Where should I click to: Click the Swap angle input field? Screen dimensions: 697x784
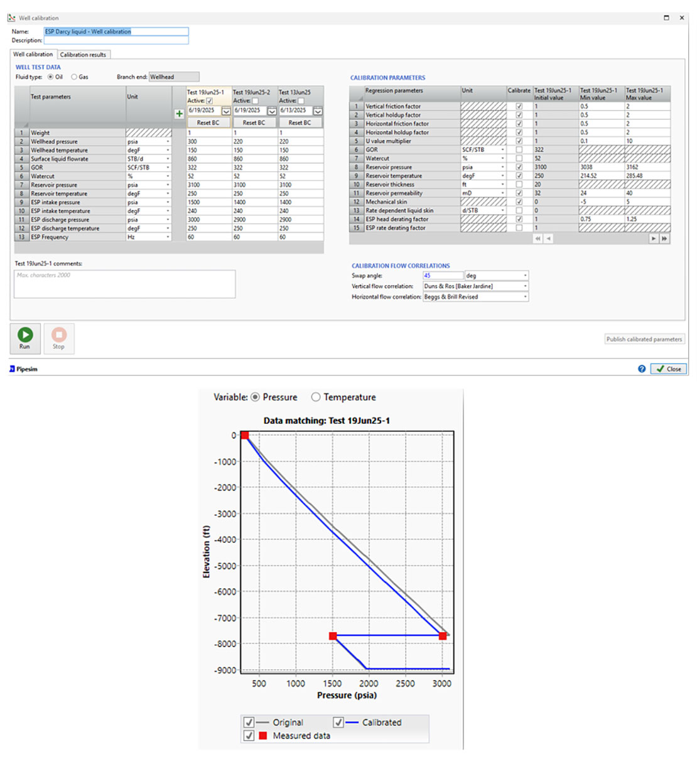tap(442, 276)
